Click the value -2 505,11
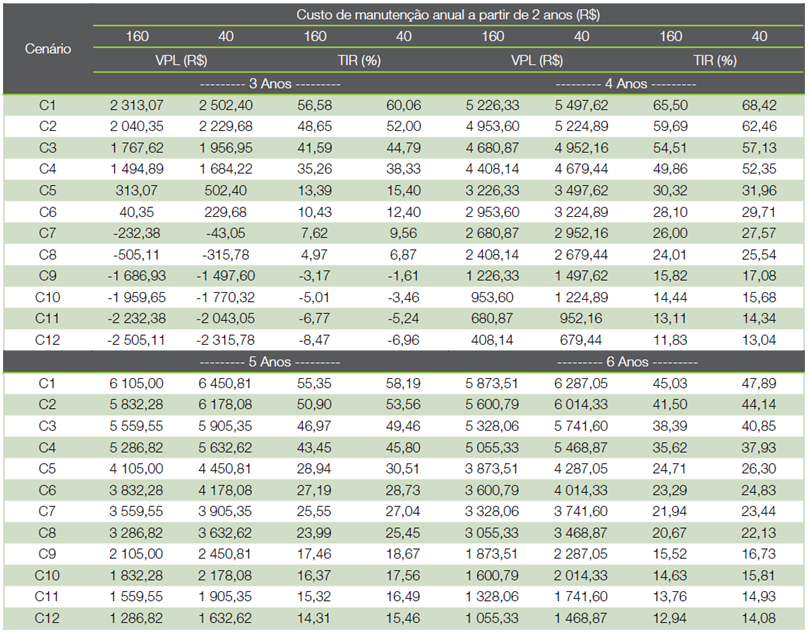The image size is (808, 633). click(137, 340)
